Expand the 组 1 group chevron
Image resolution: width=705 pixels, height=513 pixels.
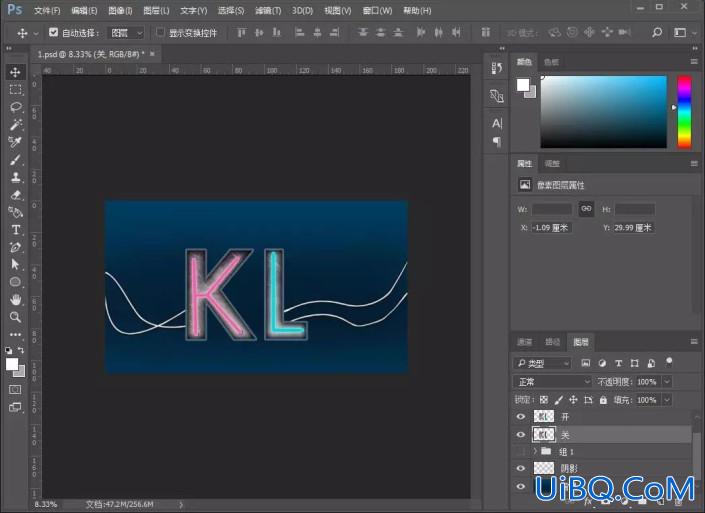(535, 451)
